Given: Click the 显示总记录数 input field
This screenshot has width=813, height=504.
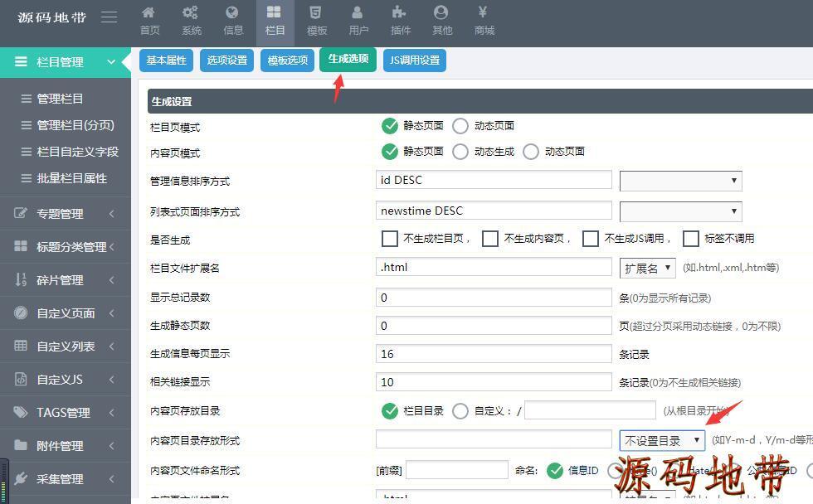Looking at the screenshot, I should [x=494, y=298].
